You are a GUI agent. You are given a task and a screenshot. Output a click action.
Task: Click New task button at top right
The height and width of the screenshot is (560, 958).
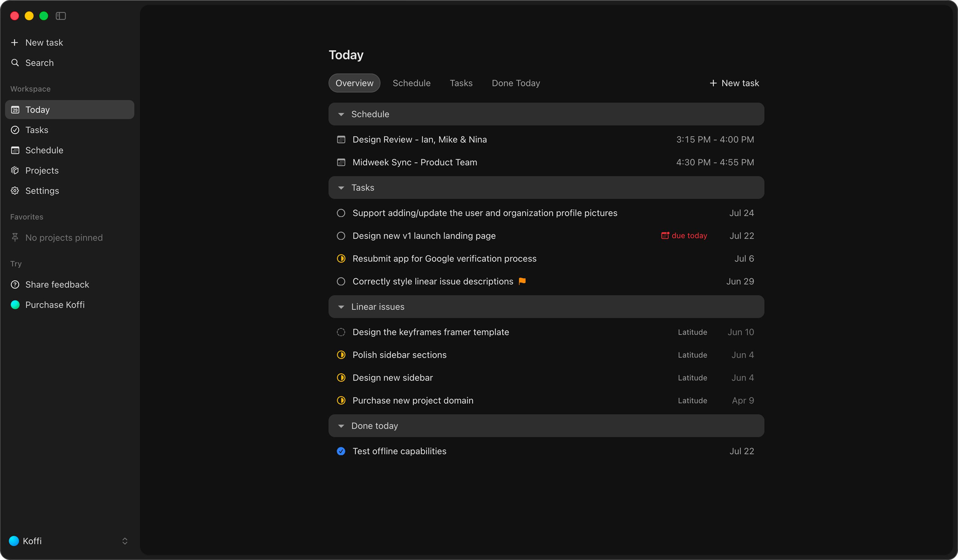pyautogui.click(x=734, y=83)
